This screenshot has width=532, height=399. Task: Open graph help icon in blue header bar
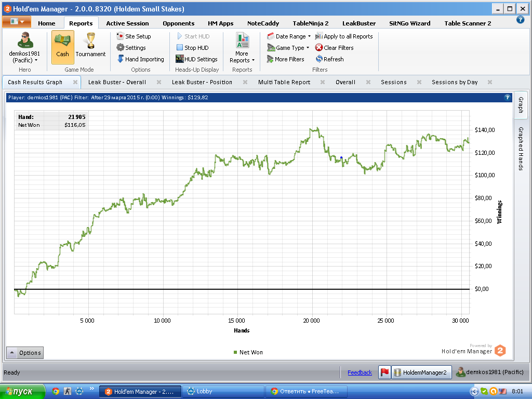point(507,97)
